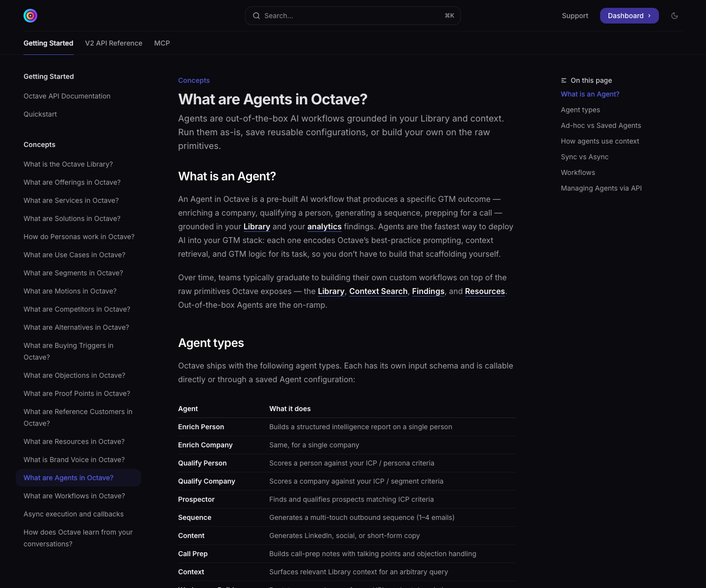Follow the analytics inline link
Viewport: 706px width, 588px height.
(325, 226)
